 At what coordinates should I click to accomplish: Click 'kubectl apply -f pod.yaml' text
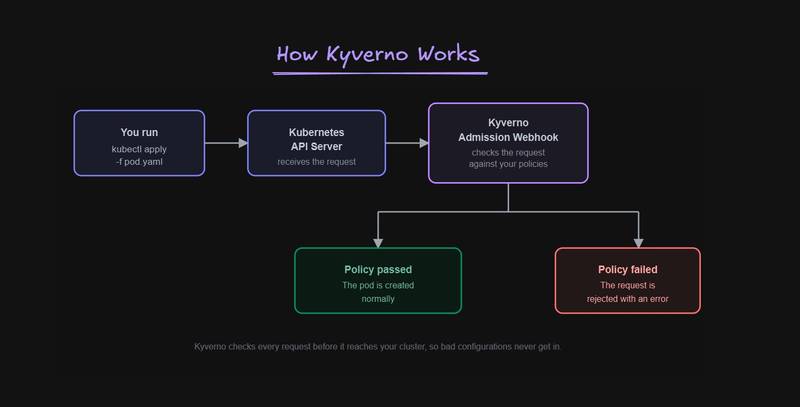click(139, 156)
